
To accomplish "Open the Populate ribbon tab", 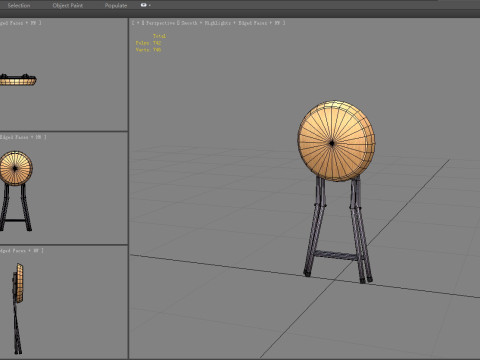I will tap(116, 5).
